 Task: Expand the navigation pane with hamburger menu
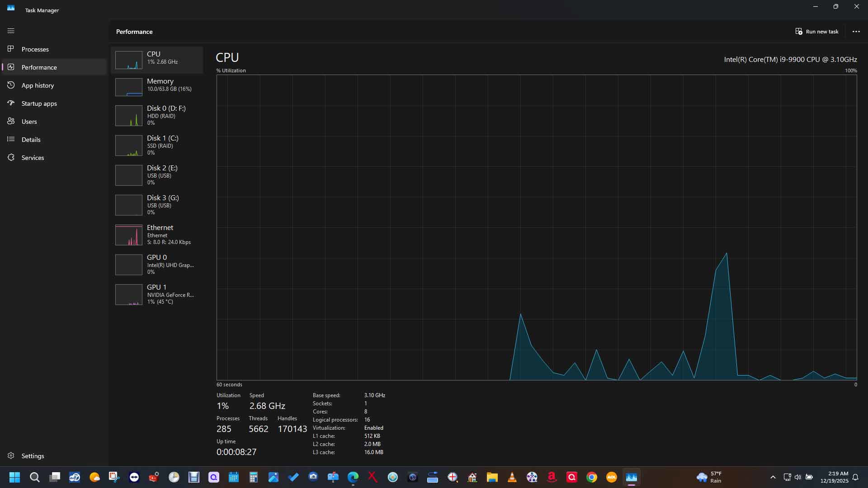pyautogui.click(x=11, y=31)
